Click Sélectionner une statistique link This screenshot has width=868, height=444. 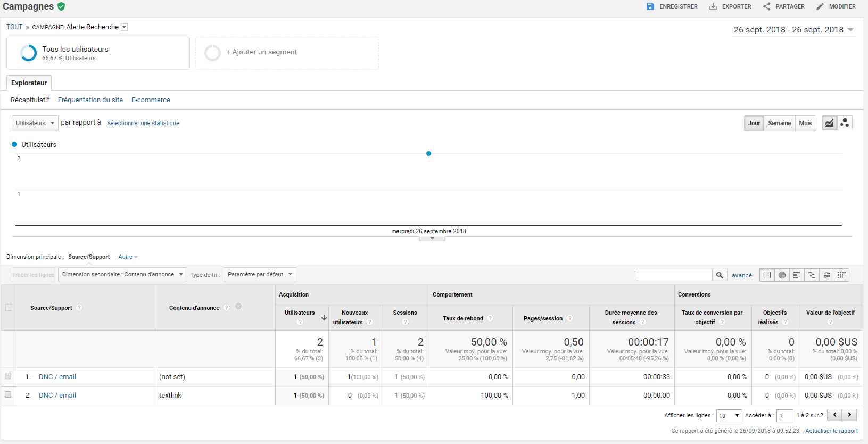click(x=143, y=123)
